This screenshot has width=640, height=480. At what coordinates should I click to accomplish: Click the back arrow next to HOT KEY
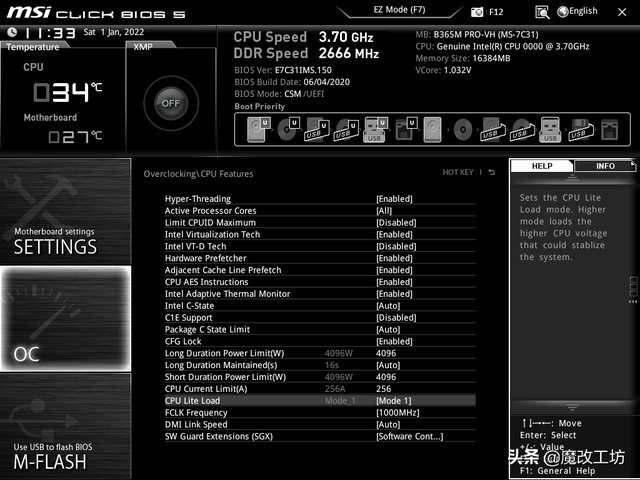[x=492, y=172]
